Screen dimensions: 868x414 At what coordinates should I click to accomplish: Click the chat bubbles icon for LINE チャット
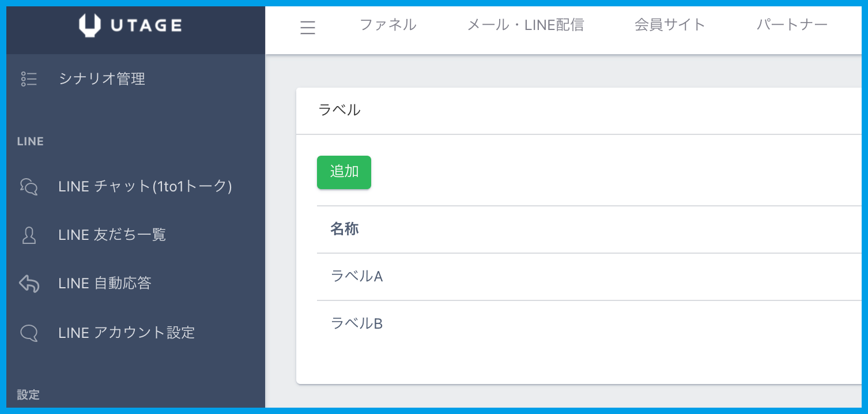coord(29,186)
